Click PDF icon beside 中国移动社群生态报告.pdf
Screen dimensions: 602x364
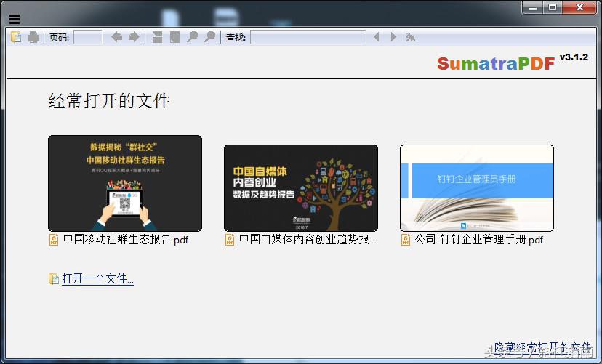click(54, 240)
